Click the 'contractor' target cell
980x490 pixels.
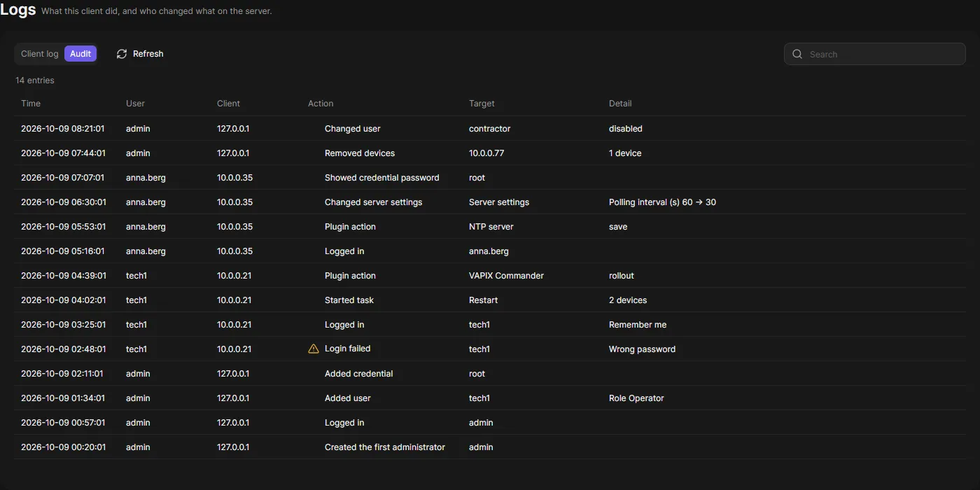tap(490, 129)
